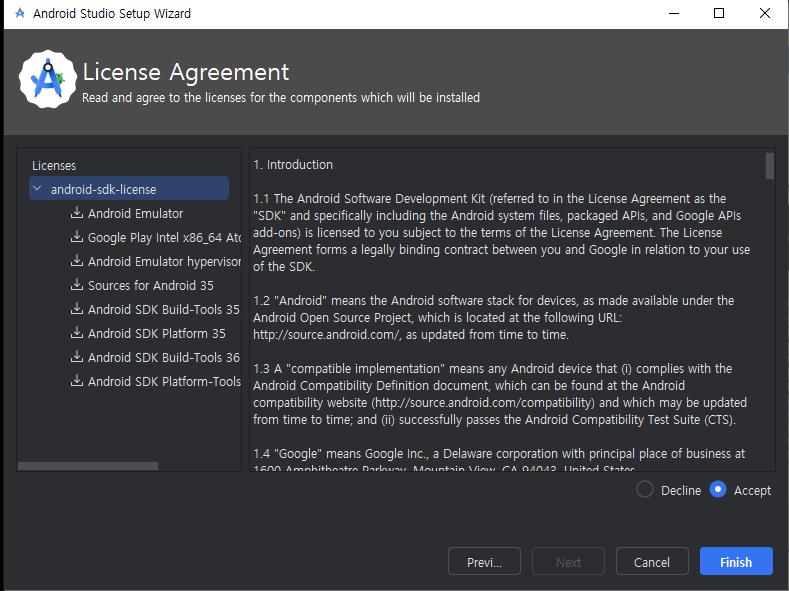The height and width of the screenshot is (591, 789).
Task: Click the download icon beside Android Emulator hypervisor
Action: [x=76, y=261]
